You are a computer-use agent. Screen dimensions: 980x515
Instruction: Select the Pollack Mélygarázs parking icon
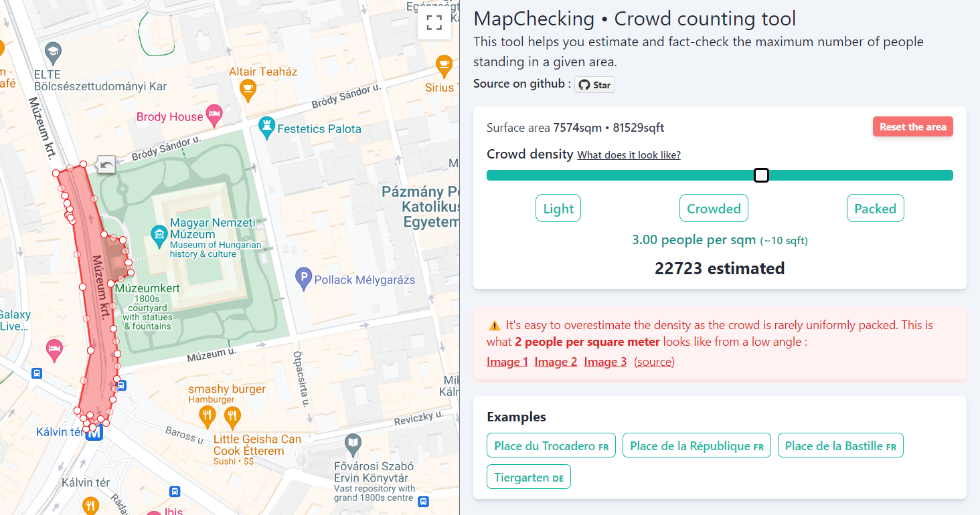tap(304, 280)
